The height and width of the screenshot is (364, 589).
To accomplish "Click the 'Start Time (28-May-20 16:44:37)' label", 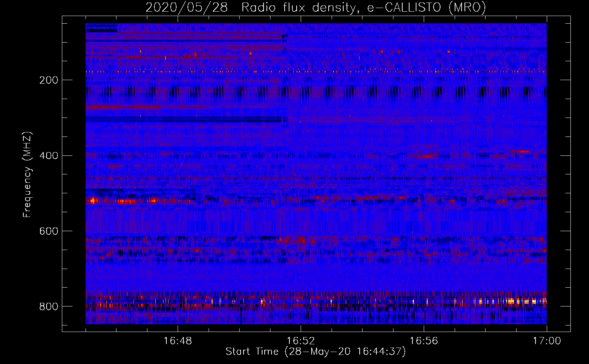I will [x=316, y=352].
